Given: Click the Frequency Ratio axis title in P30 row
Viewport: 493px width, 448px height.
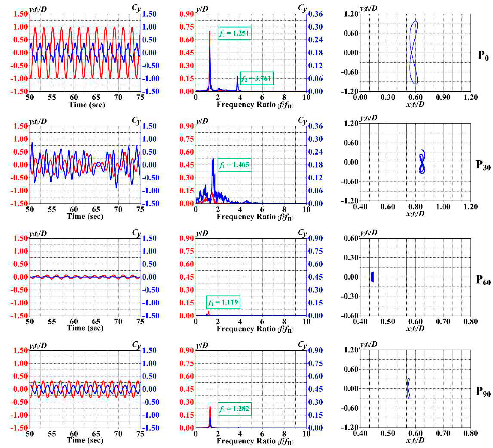Looking at the screenshot, I should coord(255,217).
